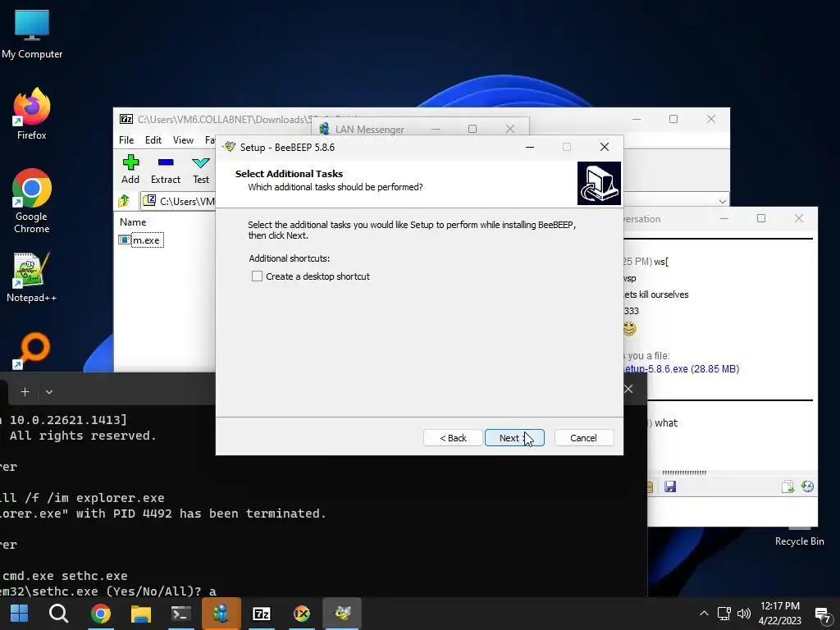The height and width of the screenshot is (630, 840).
Task: Click the Add icon in 7-Zip toolbar
Action: pos(130,169)
